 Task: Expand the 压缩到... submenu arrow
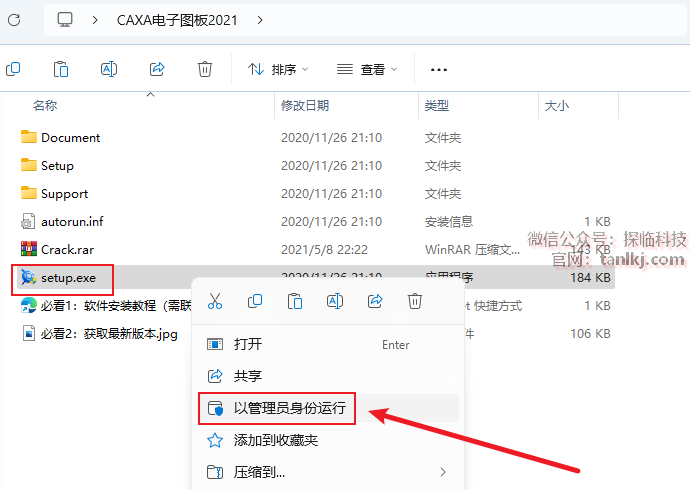coord(443,472)
